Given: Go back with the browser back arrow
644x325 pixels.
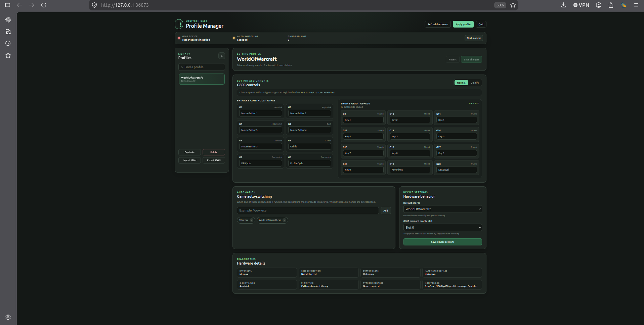Looking at the screenshot, I should 19,5.
